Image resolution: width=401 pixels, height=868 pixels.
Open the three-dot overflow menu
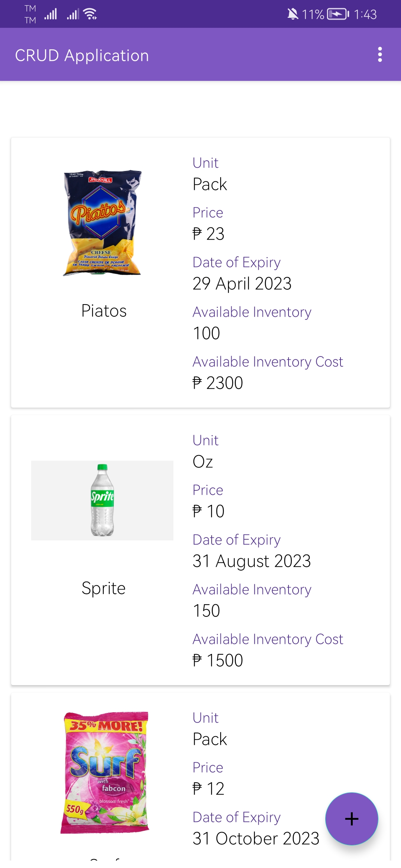(x=379, y=55)
